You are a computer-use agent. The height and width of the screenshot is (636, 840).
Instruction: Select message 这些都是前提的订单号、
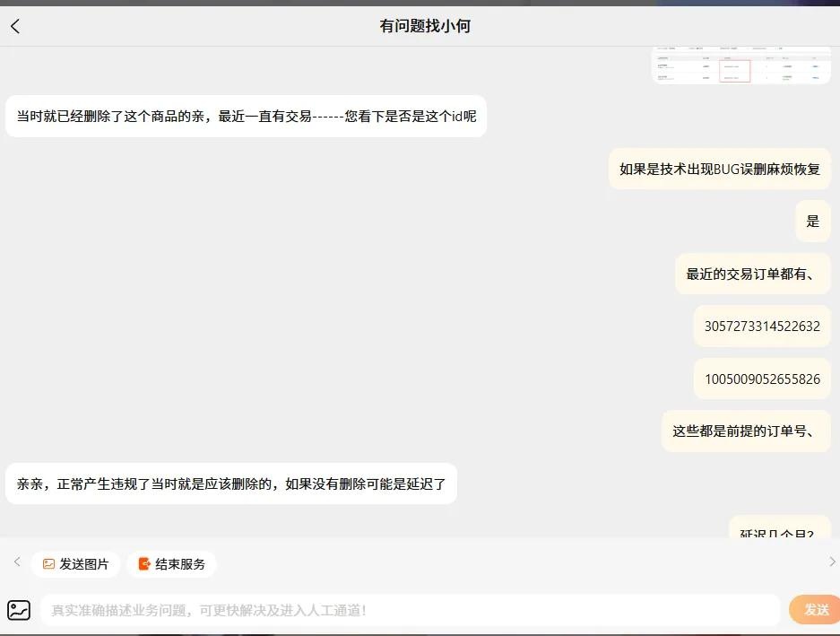pyautogui.click(x=746, y=431)
